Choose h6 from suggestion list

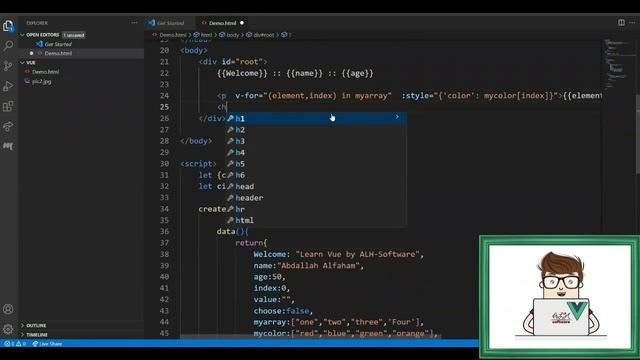click(316, 175)
